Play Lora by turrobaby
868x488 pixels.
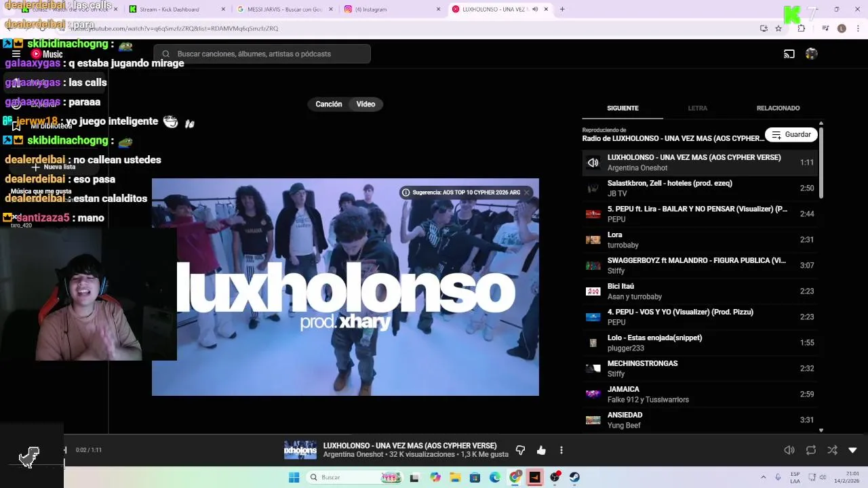pyautogui.click(x=700, y=240)
